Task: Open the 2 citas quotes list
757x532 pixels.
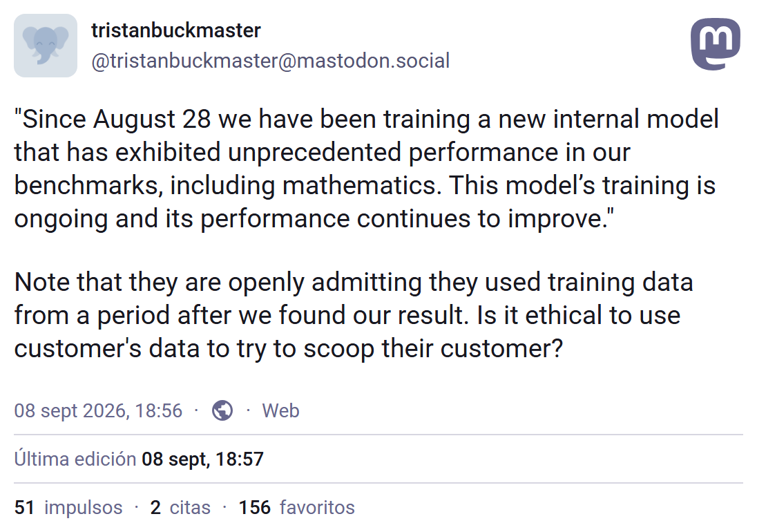Action: tap(180, 508)
